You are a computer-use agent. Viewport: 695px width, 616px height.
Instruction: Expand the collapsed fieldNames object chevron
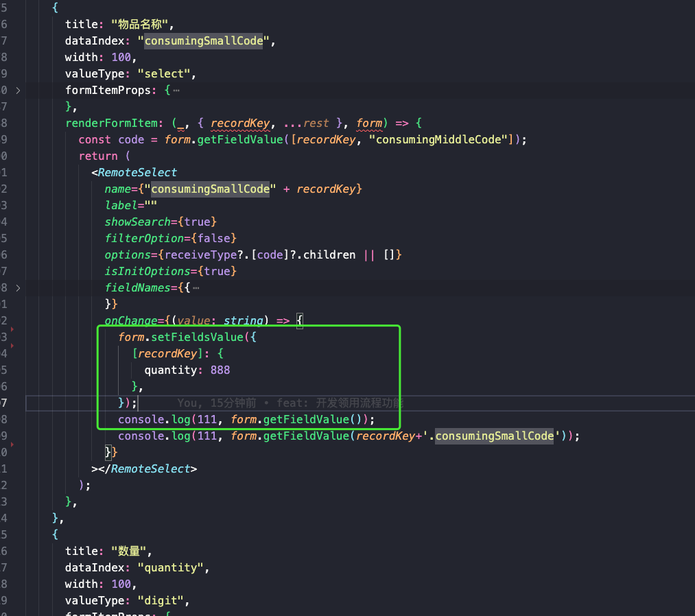tap(18, 287)
